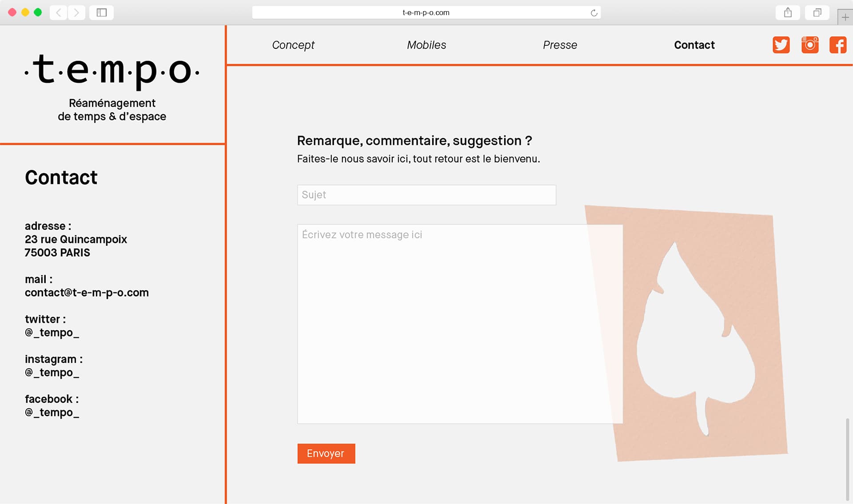Screen dimensions: 853x504
Task: Open the Facebook social icon
Action: point(838,45)
